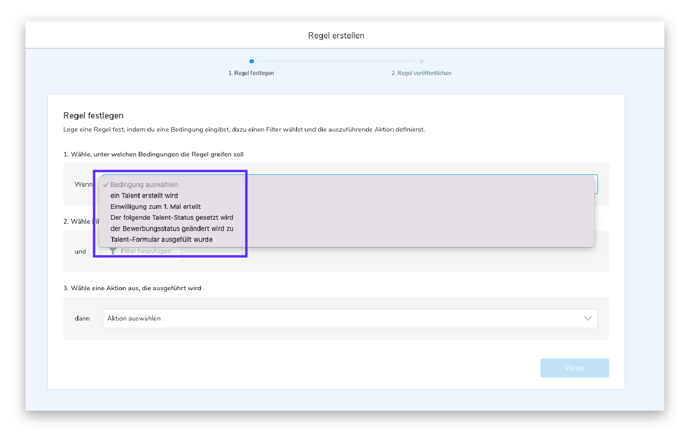Click the filter funnel icon

pos(113,251)
